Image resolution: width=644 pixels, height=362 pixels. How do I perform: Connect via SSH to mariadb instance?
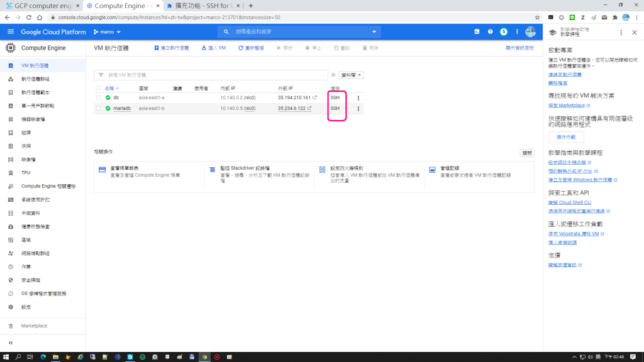[335, 108]
